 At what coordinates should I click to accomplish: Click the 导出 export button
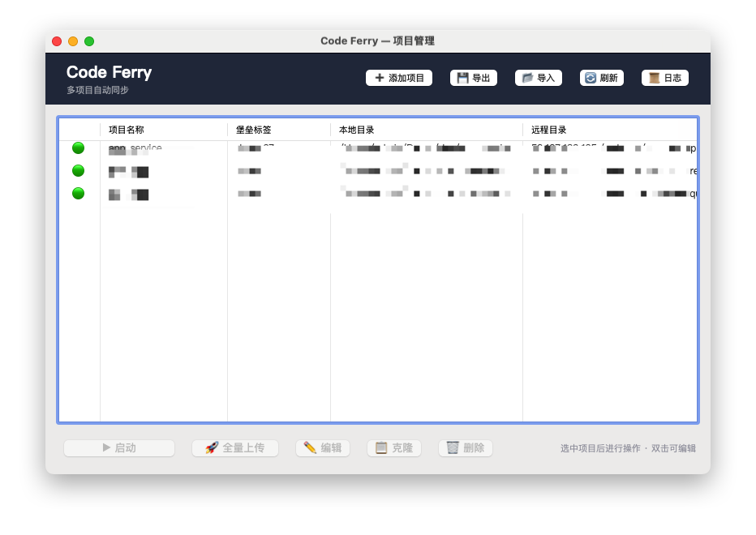474,78
